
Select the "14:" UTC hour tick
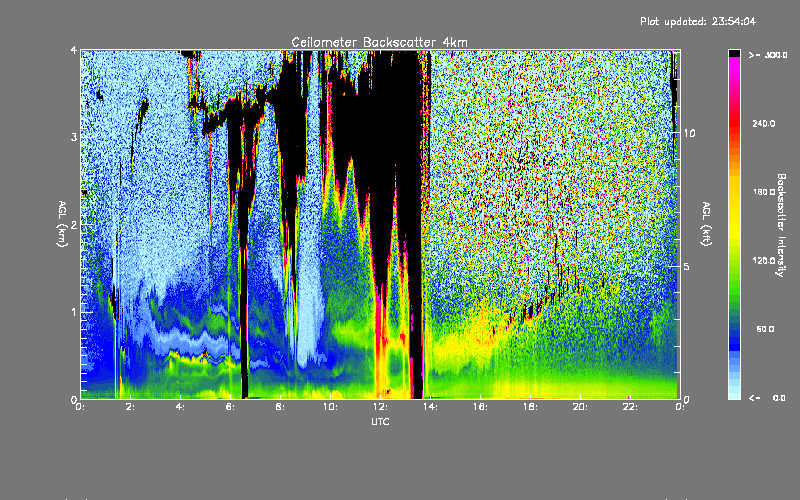(x=430, y=407)
